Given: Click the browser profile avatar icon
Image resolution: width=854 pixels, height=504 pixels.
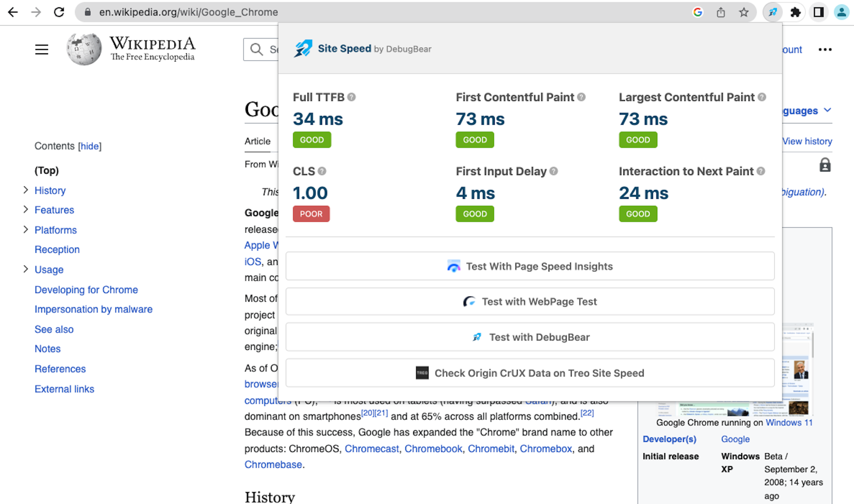Looking at the screenshot, I should tap(842, 12).
